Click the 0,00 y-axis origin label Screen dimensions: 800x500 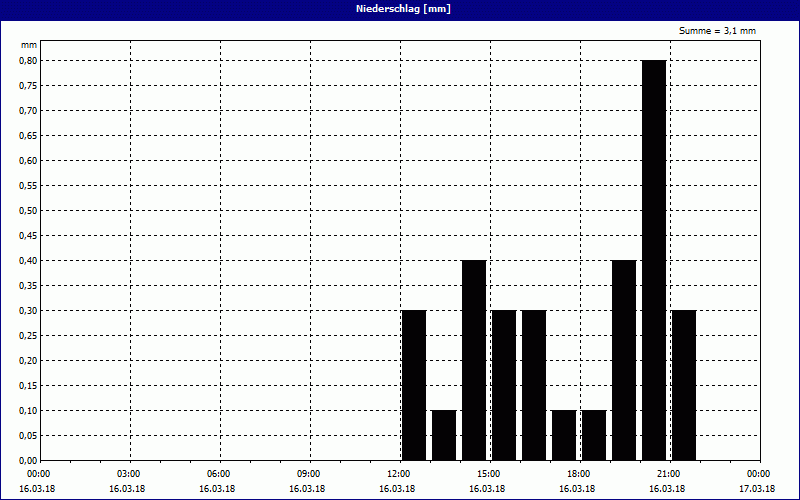28,460
